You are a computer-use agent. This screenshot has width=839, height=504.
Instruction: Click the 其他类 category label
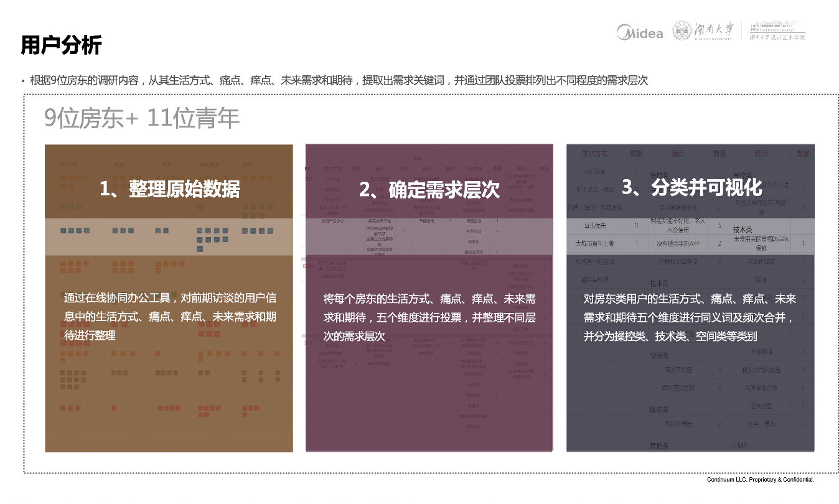pyautogui.click(x=659, y=446)
